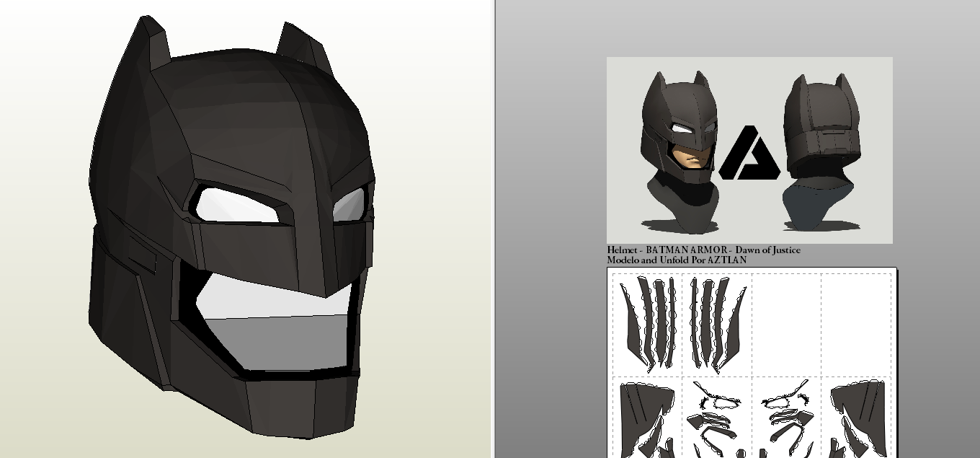Click the 'Helmet - BATMAN ARMOR' title text
The height and width of the screenshot is (458, 980).
703,250
